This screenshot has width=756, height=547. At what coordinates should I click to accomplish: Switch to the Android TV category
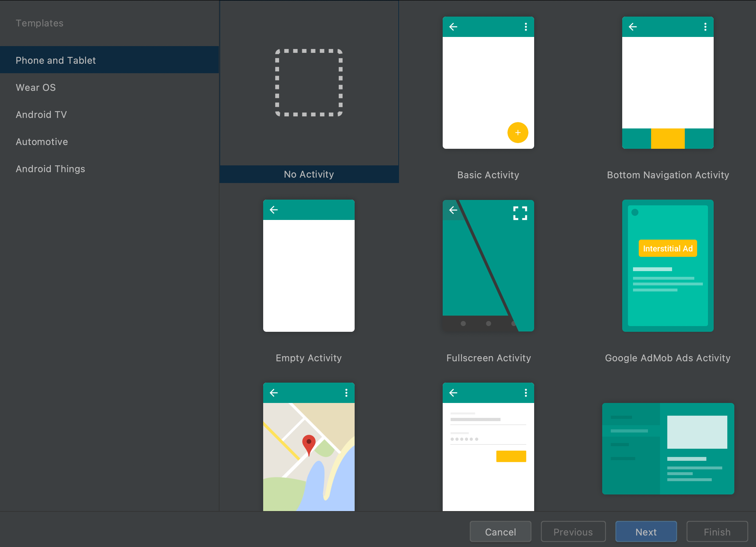41,115
